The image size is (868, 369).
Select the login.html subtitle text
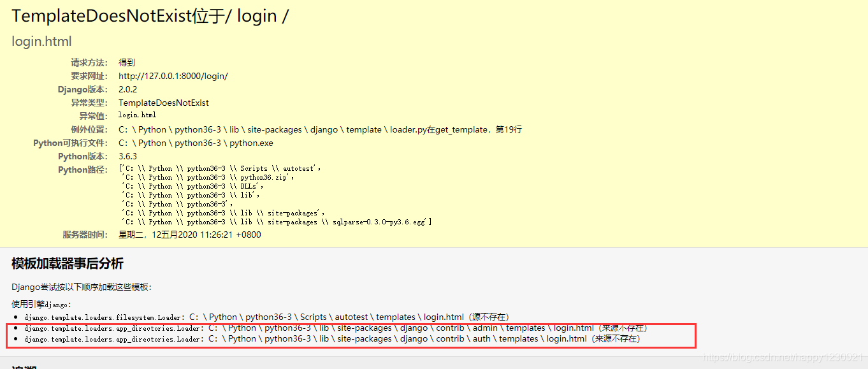(41, 41)
